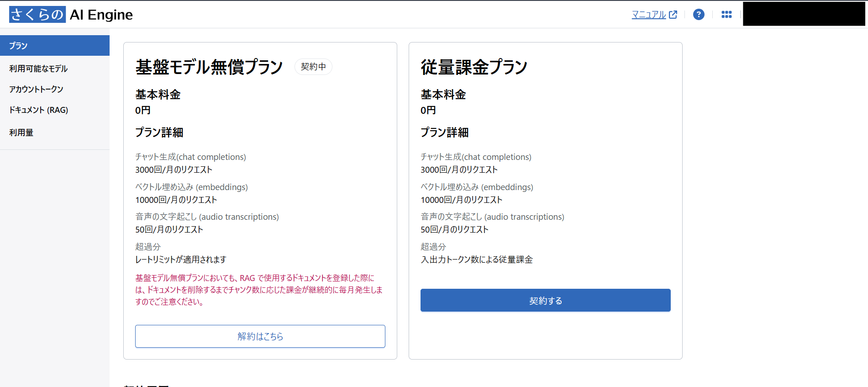Screen dimensions: 868x387
Task: Open the app launcher grid icon
Action: click(x=726, y=14)
